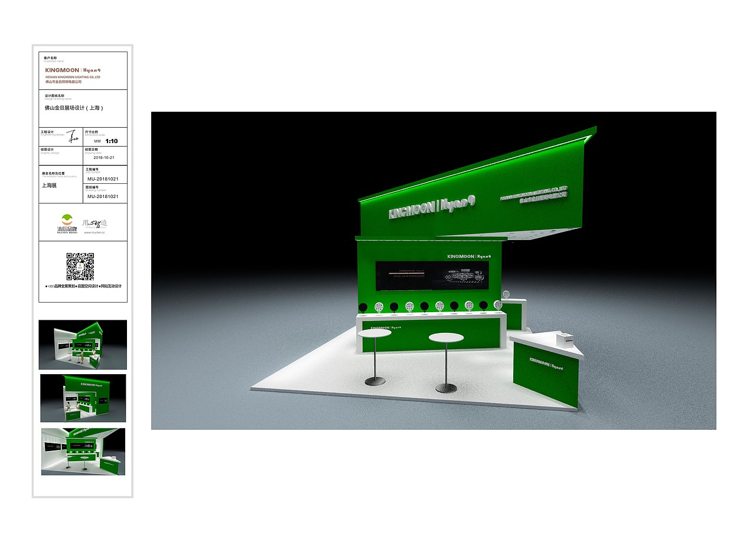This screenshot has height=535, width=756.
Task: Click the '尺寸比例' dimension scale label
Action: pos(92,132)
